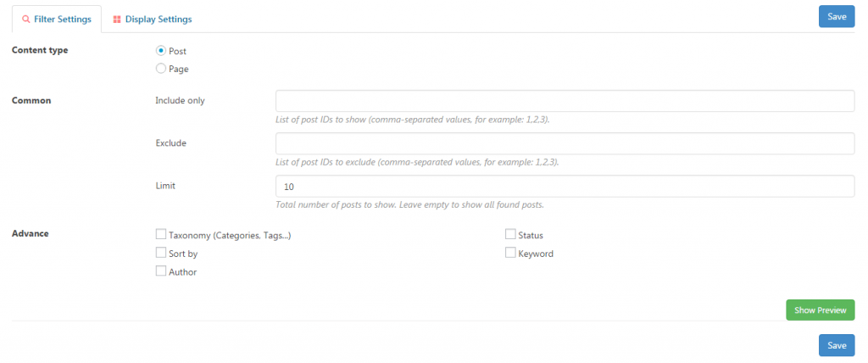
Task: Tick the Author checkbox
Action: pos(160,271)
